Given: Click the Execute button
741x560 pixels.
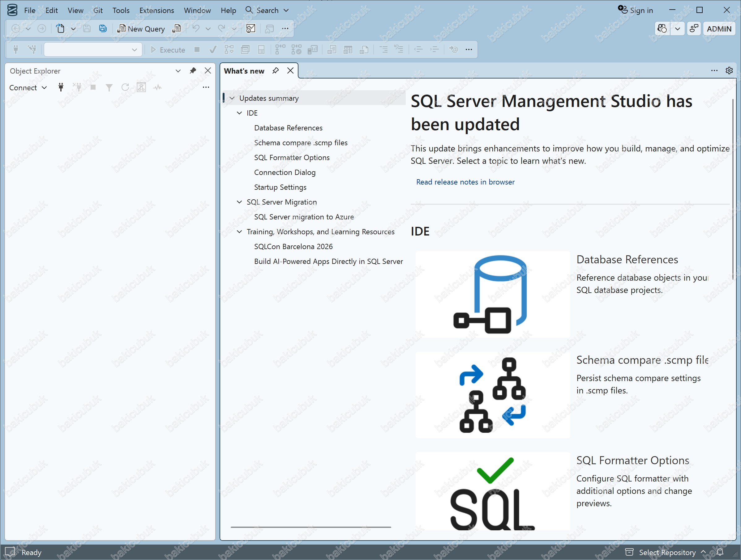Looking at the screenshot, I should [x=168, y=50].
